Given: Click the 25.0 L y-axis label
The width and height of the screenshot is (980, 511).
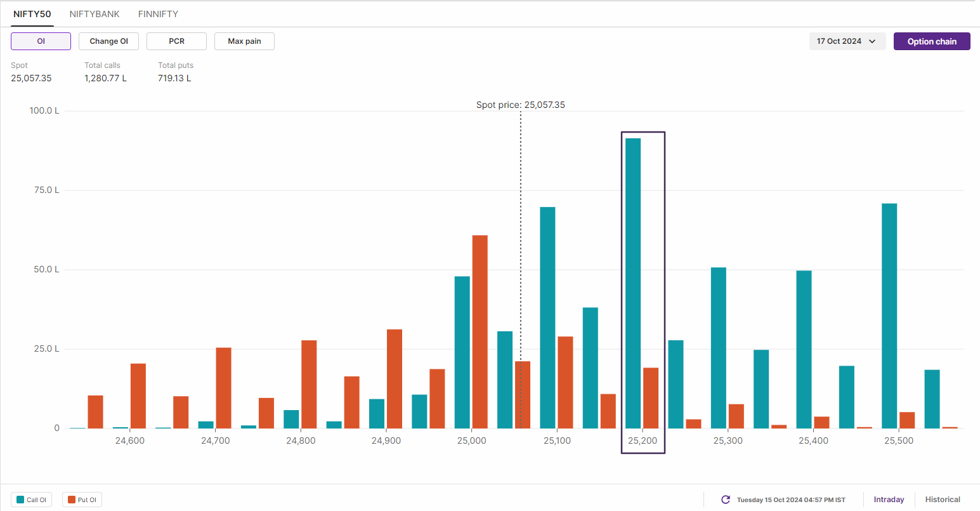Looking at the screenshot, I should click(46, 348).
